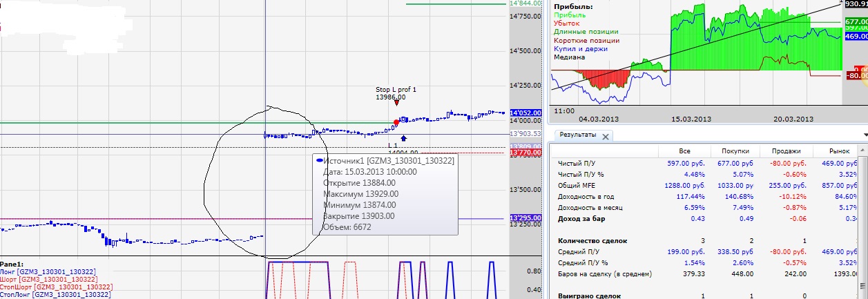This screenshot has height=299, width=868.
Task: Select the Лонг series in Pane1 legend
Action: coord(48,271)
